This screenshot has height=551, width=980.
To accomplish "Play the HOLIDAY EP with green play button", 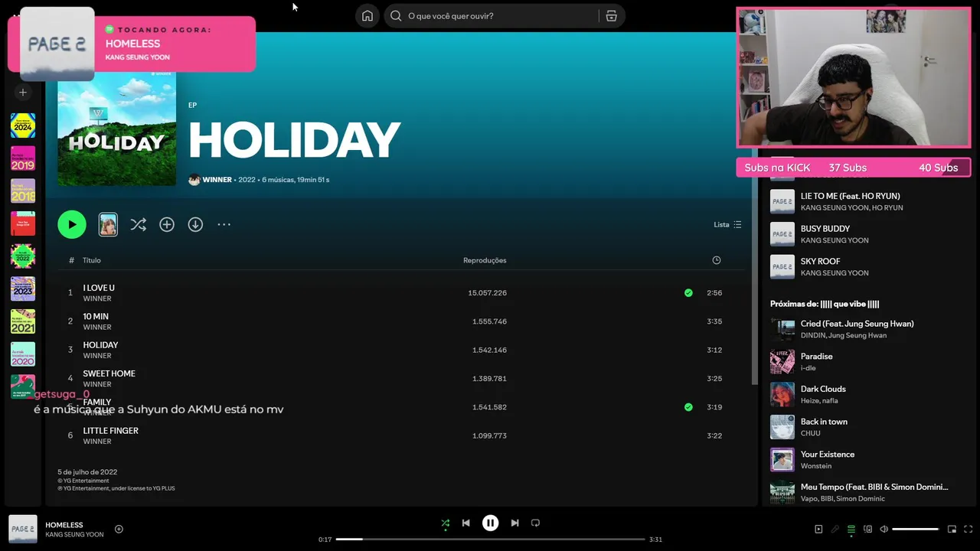I will pyautogui.click(x=72, y=224).
